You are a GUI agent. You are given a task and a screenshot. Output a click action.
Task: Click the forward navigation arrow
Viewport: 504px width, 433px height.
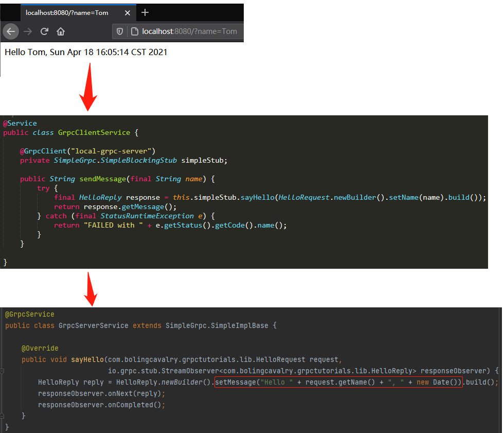(x=27, y=31)
